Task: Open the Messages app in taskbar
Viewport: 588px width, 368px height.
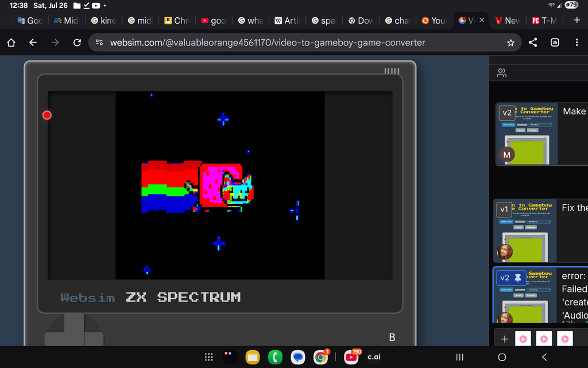Action: [298, 357]
